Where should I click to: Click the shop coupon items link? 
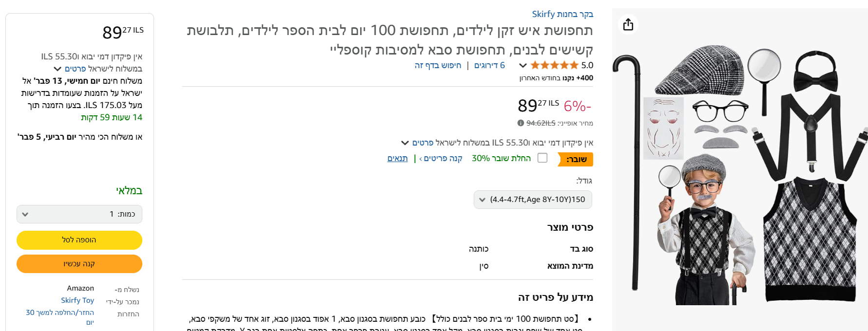click(x=441, y=158)
